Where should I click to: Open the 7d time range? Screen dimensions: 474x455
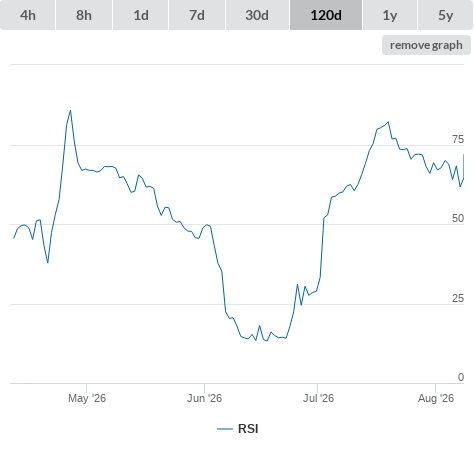(x=197, y=15)
